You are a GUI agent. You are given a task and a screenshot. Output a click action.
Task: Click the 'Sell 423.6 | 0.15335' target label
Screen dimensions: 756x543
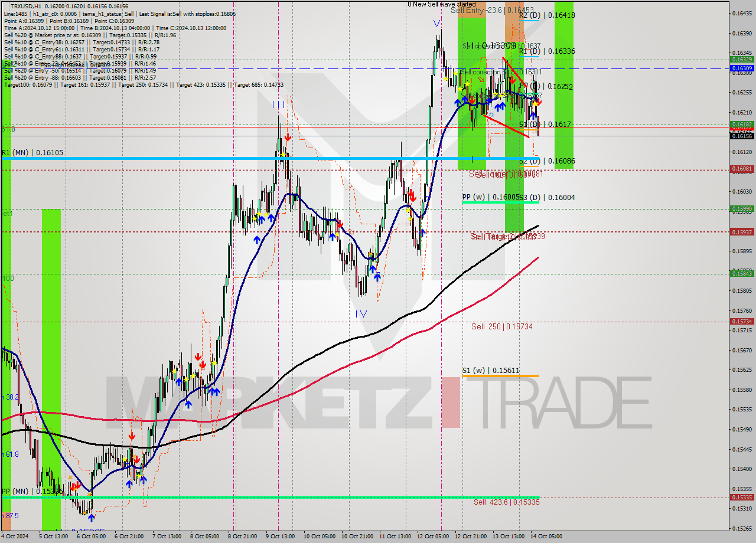506,502
